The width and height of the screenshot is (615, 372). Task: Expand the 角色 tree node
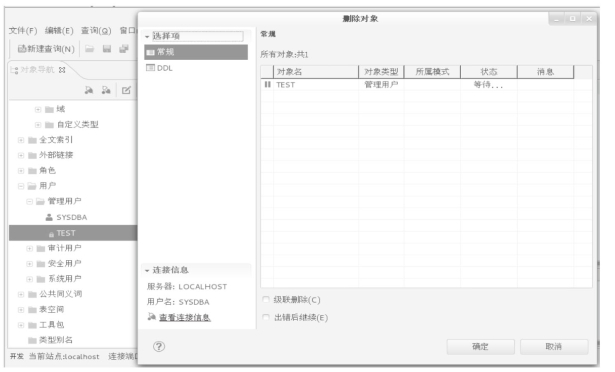(21, 171)
